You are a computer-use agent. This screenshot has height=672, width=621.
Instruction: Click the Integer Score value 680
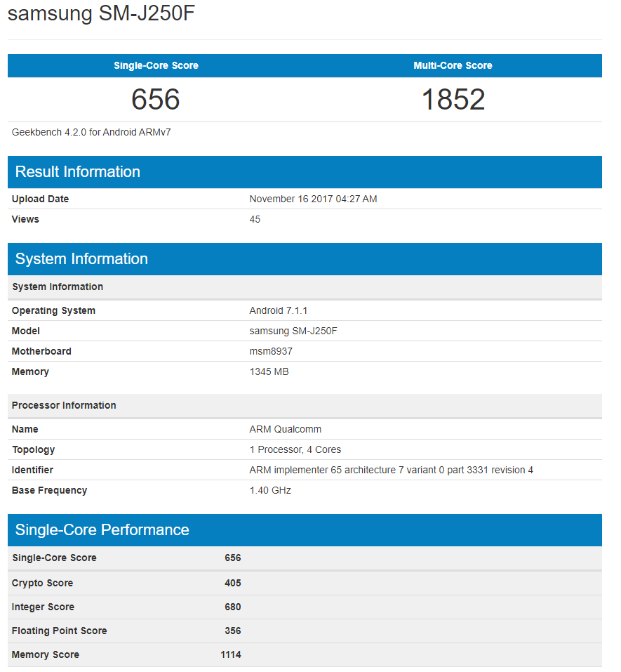pos(232,607)
